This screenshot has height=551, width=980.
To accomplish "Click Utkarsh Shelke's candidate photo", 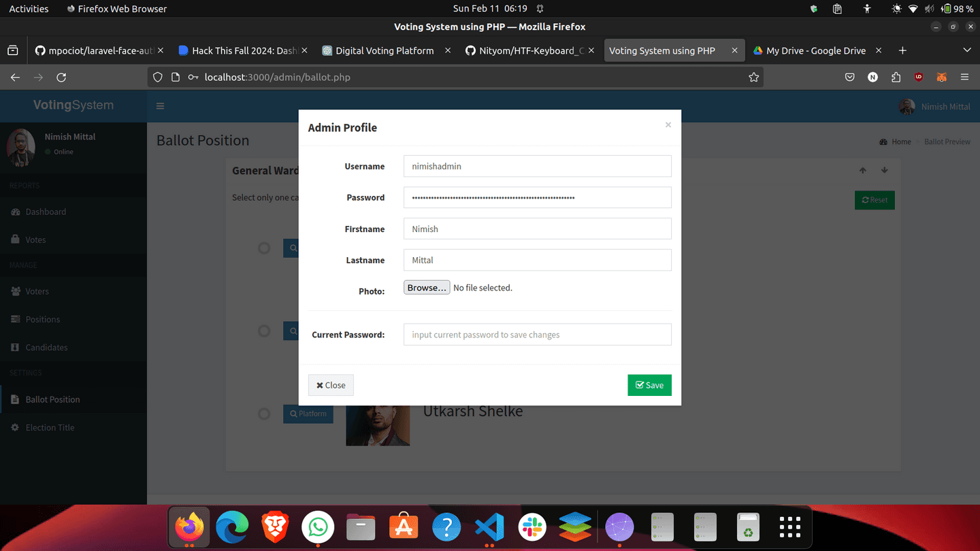I will pyautogui.click(x=378, y=426).
